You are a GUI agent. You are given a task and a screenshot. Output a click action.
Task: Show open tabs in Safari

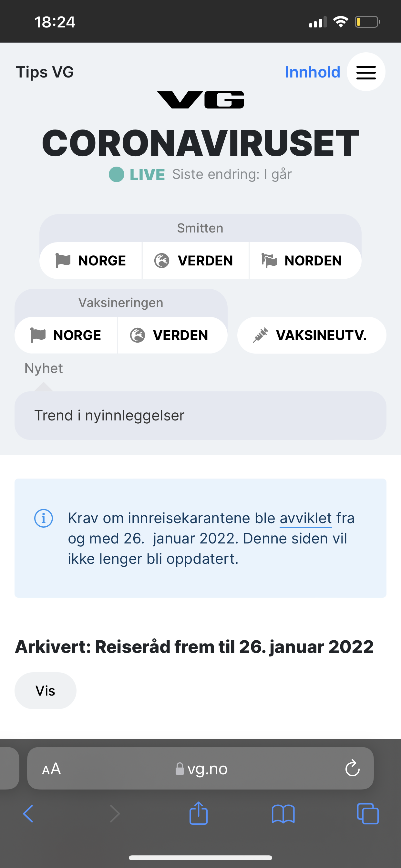coord(368,814)
